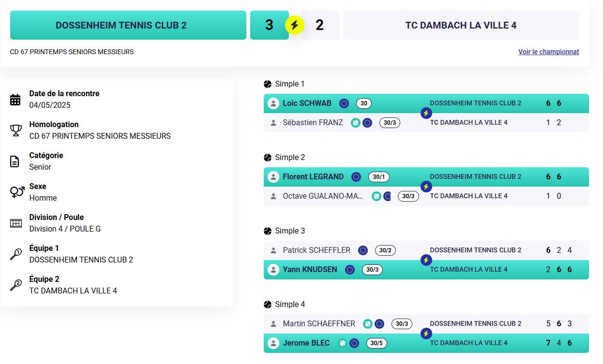603x364 pixels.
Task: Click the yellow lightning bolt score icon
Action: [x=294, y=25]
